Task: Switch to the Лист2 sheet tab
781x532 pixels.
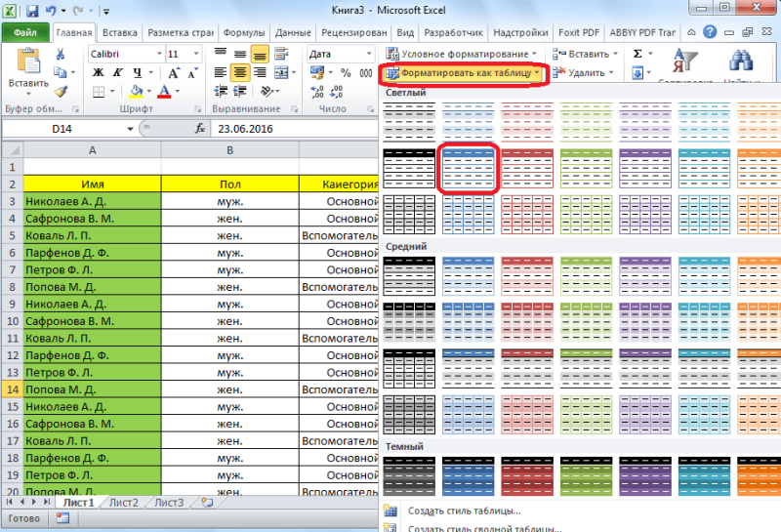Action: coord(124,502)
